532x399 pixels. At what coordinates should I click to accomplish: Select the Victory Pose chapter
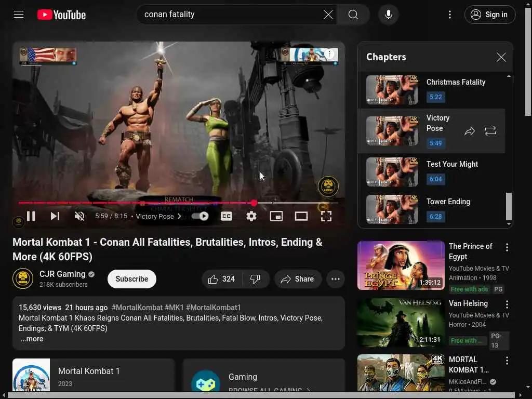[432, 131]
